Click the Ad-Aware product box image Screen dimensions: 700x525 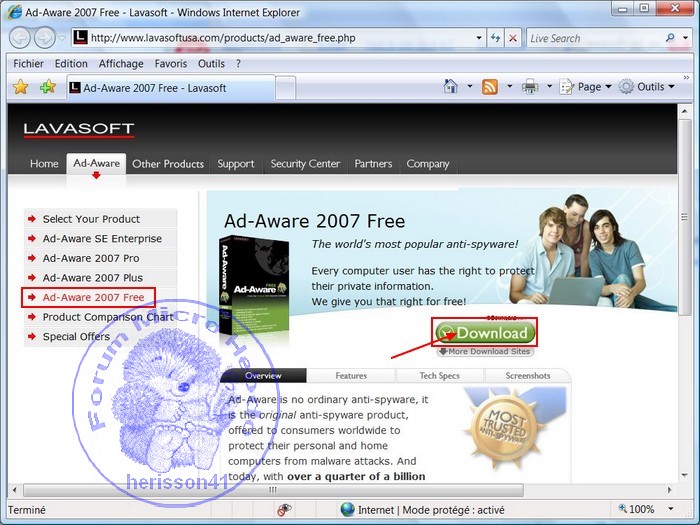[x=254, y=286]
